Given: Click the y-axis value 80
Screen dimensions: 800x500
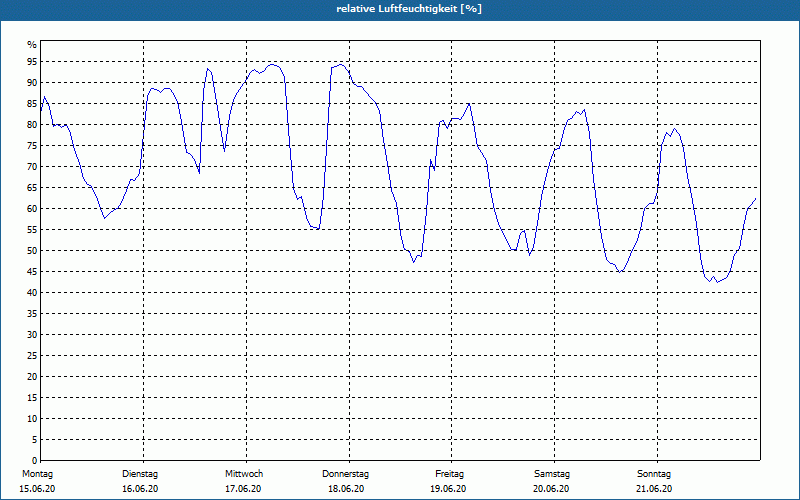Looking at the screenshot, I should pyautogui.click(x=32, y=124).
